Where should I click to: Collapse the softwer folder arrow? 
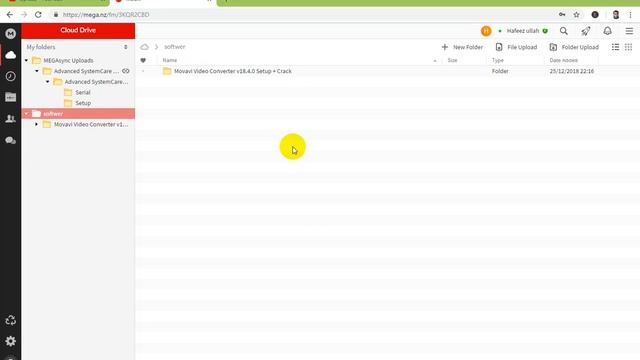27,113
